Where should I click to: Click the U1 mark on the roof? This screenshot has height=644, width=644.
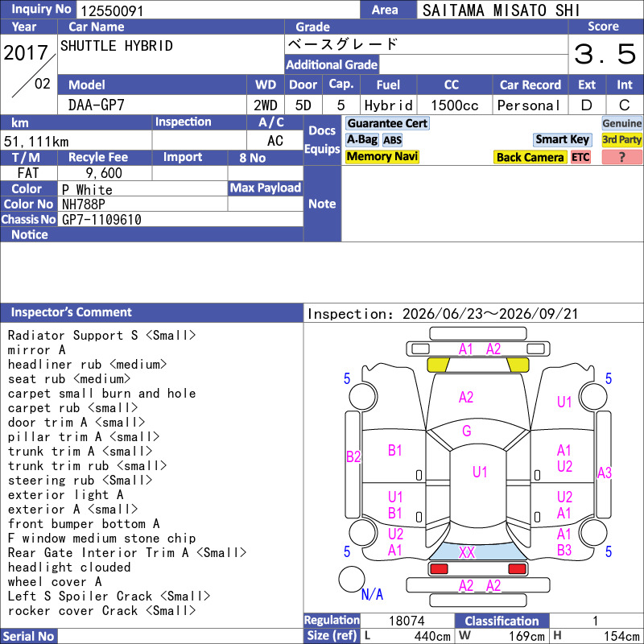point(480,472)
